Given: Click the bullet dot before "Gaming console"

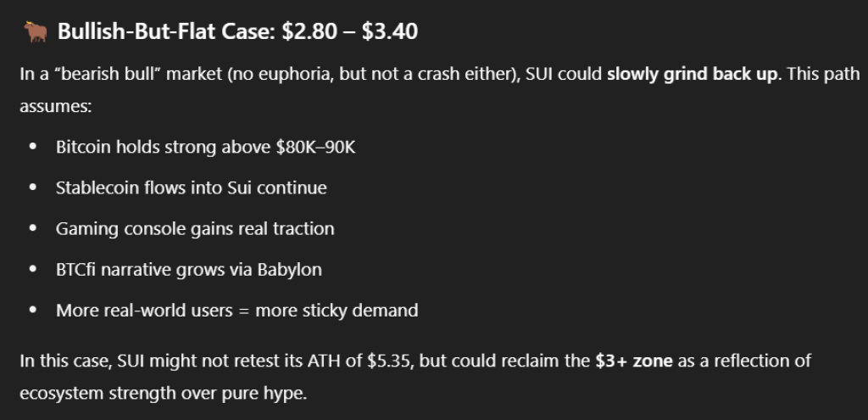Looking at the screenshot, I should click(32, 228).
